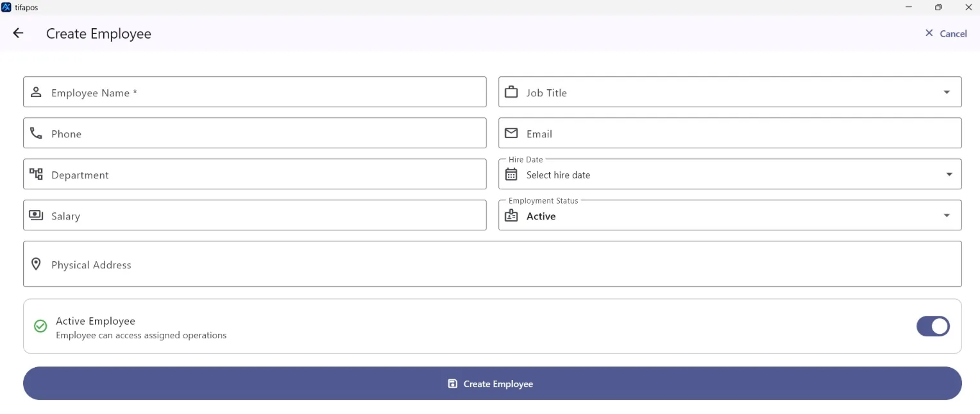Viewport: 980px width, 414px height.
Task: Focus the Employee Name field
Action: tap(255, 92)
